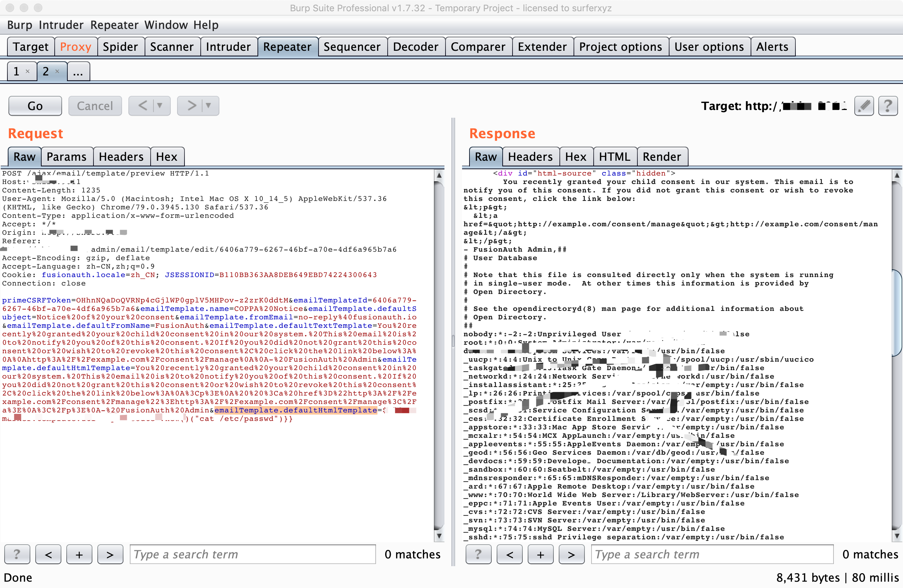
Task: Click the plus button beside response search
Action: pos(540,554)
